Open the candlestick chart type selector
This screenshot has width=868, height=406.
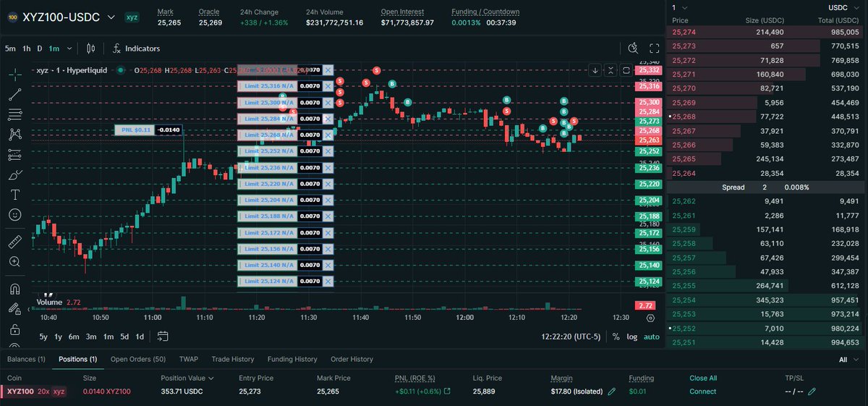coord(90,48)
